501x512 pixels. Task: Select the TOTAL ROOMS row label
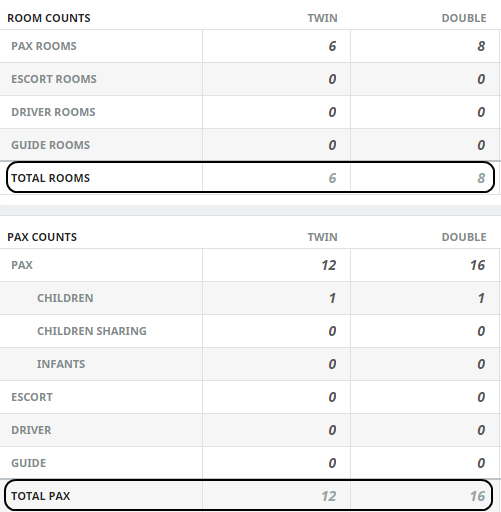50,178
